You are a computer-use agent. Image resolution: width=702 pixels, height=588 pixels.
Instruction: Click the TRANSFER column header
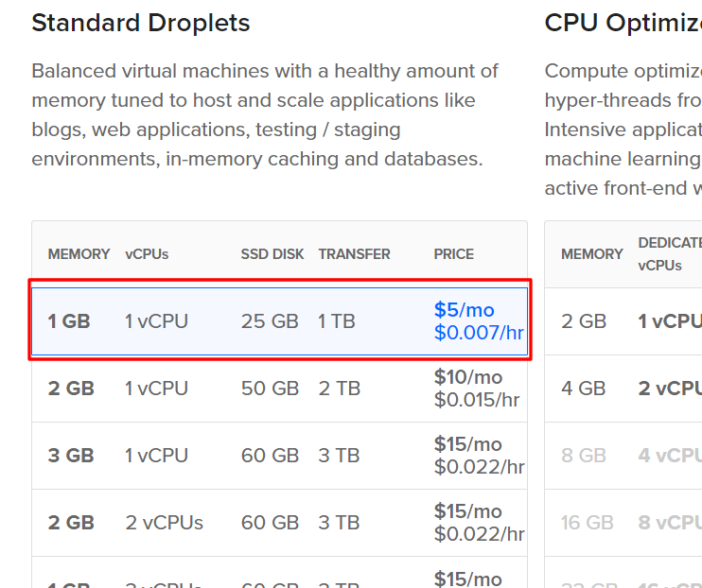(x=354, y=254)
